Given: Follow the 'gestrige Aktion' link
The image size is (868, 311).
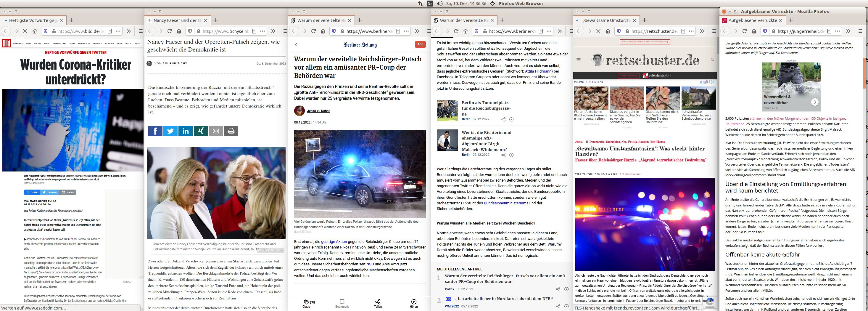Looking at the screenshot, I should coord(334,241).
